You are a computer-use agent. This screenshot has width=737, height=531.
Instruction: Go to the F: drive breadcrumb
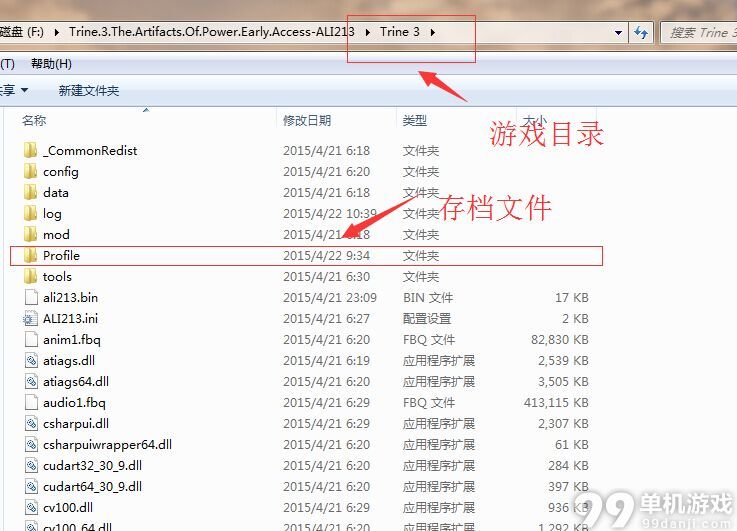click(x=22, y=31)
